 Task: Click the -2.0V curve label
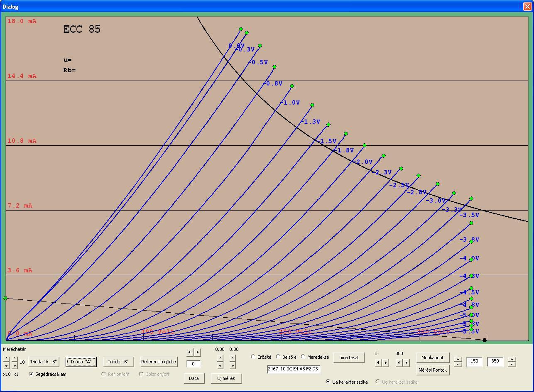click(x=363, y=162)
